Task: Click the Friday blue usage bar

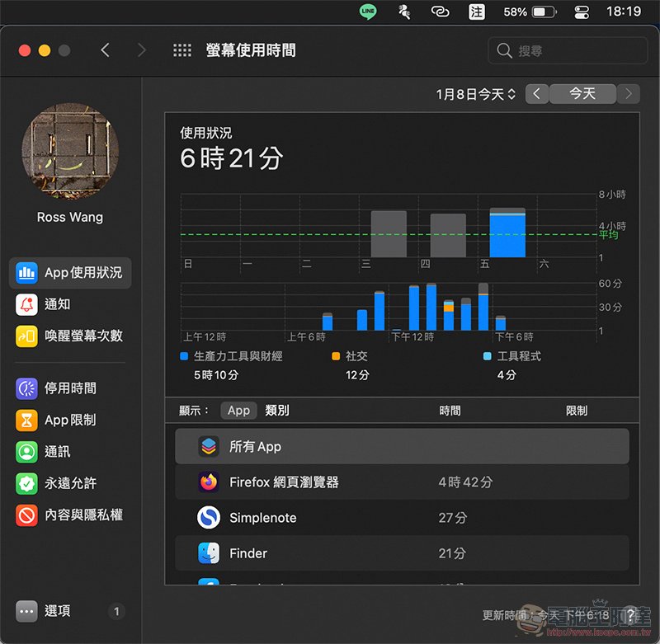Action: click(507, 236)
